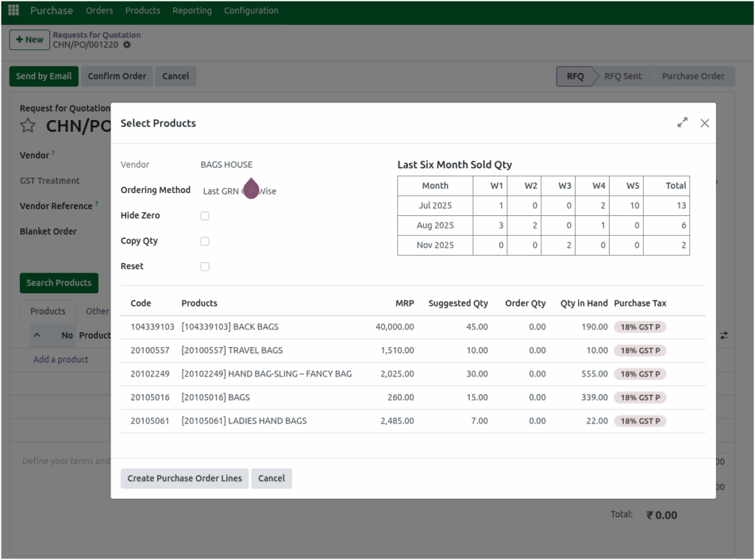Screen dimensions: 755x560
Task: Enable the Hide Zero checkbox
Action: tap(204, 216)
